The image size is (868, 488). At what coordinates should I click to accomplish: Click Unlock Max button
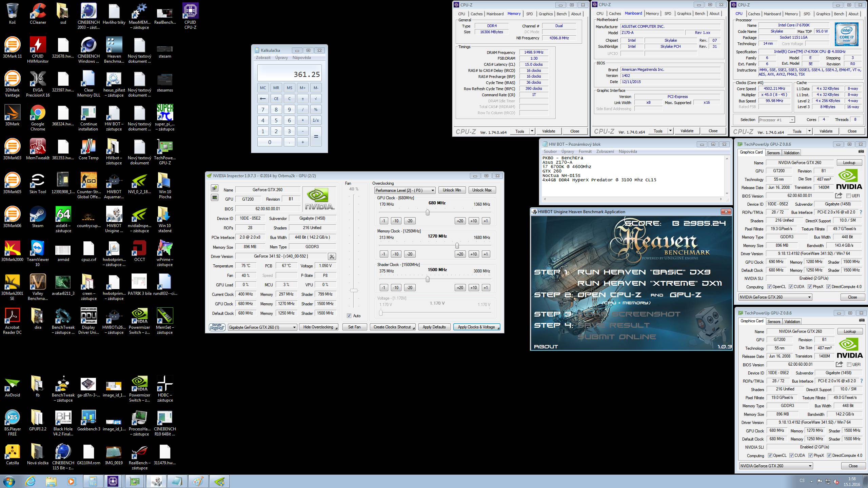click(482, 190)
